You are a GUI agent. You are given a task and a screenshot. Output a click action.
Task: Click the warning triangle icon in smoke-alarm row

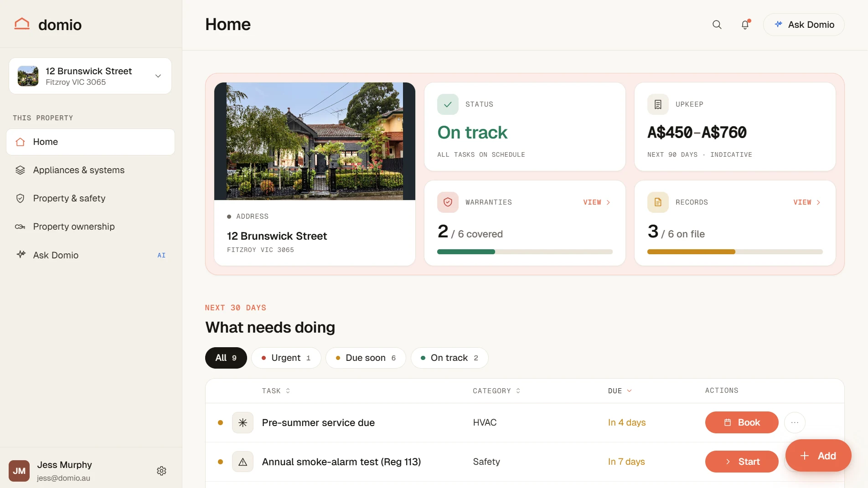pos(243,462)
